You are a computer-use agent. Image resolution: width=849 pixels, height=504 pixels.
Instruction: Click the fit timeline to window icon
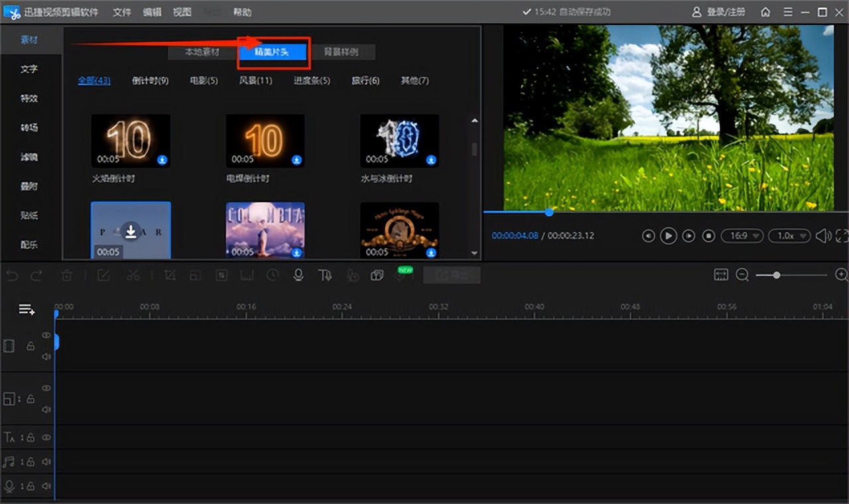pyautogui.click(x=721, y=275)
